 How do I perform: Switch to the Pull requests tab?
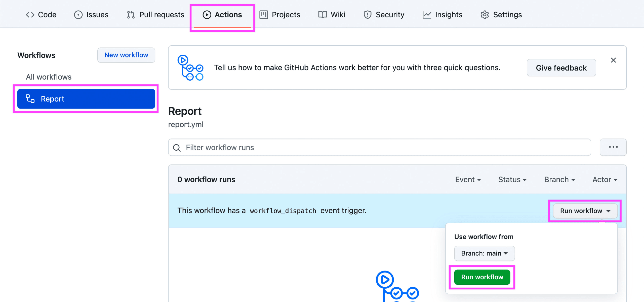[x=155, y=15]
